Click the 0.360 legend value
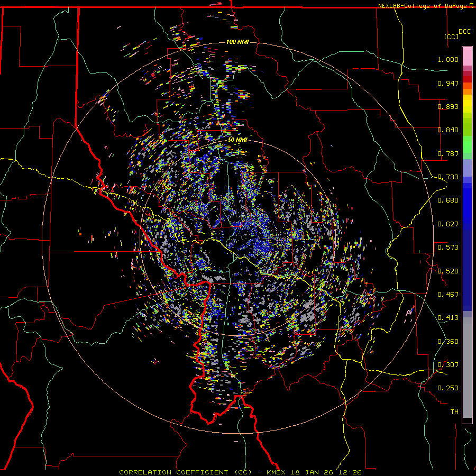This screenshot has height=476, width=476. coord(448,342)
